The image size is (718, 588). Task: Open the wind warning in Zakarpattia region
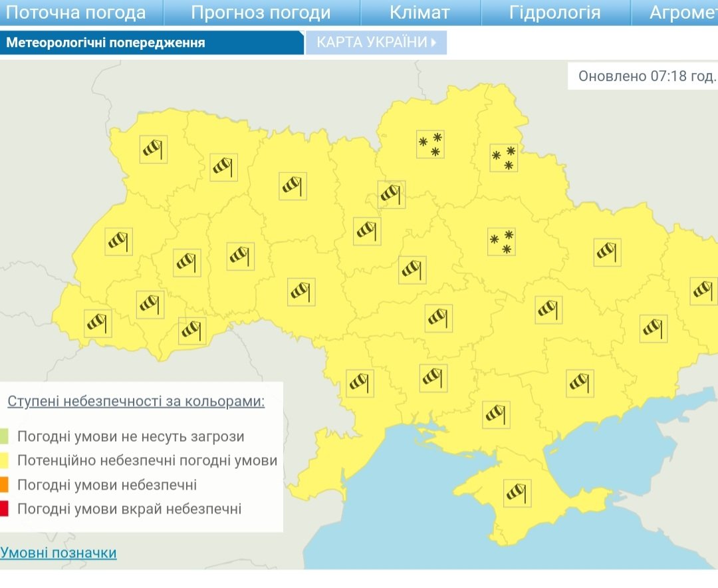(x=98, y=323)
